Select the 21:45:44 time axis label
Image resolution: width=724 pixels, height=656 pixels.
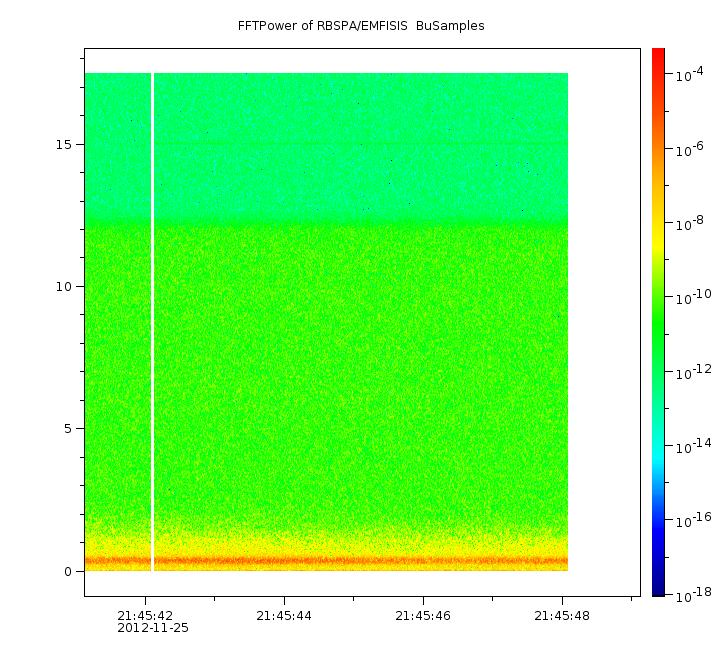pos(284,616)
